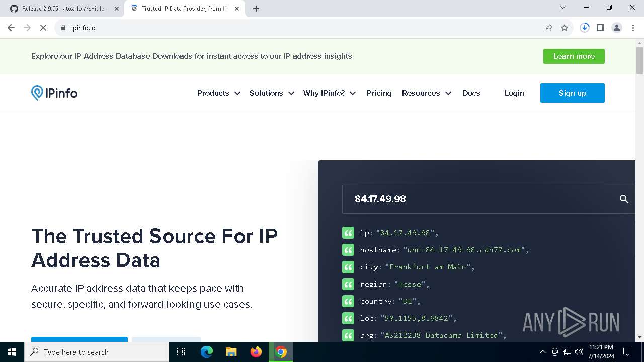Viewport: 644px width, 362px height.
Task: Open the Pricing page
Action: pyautogui.click(x=379, y=93)
